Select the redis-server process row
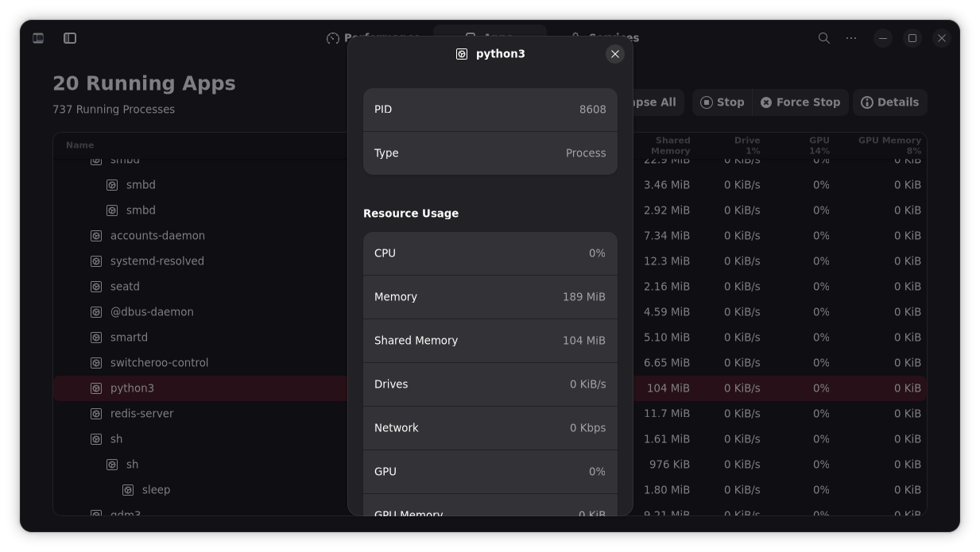 click(141, 414)
